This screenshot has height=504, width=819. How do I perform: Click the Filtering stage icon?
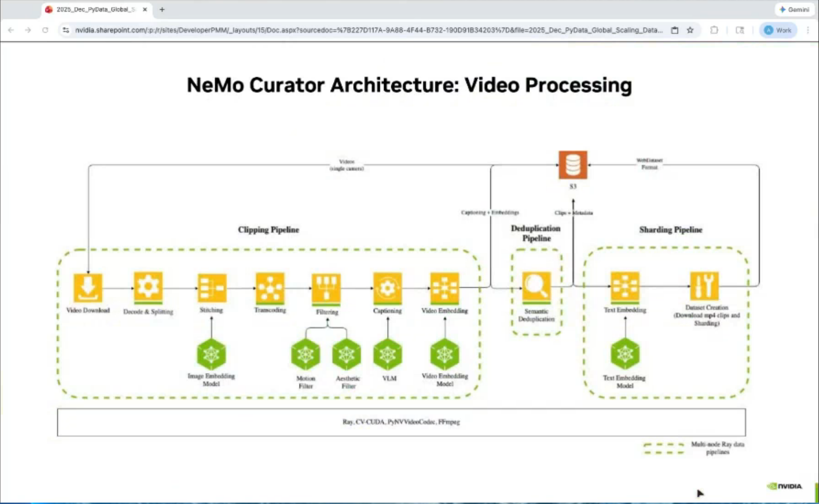[x=326, y=288]
